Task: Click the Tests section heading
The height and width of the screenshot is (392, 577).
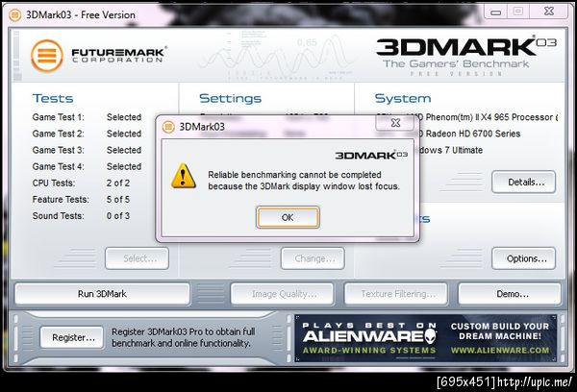Action: click(53, 99)
